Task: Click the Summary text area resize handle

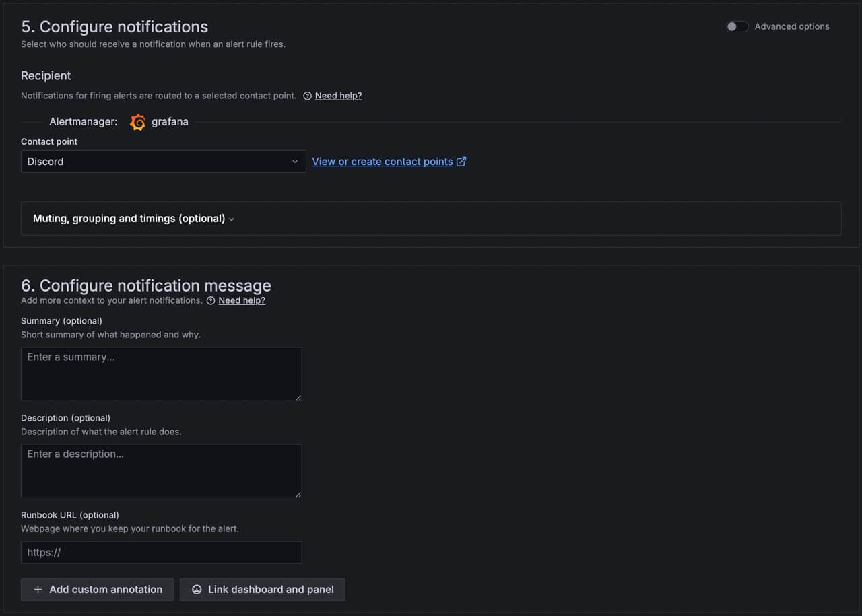Action: click(298, 398)
